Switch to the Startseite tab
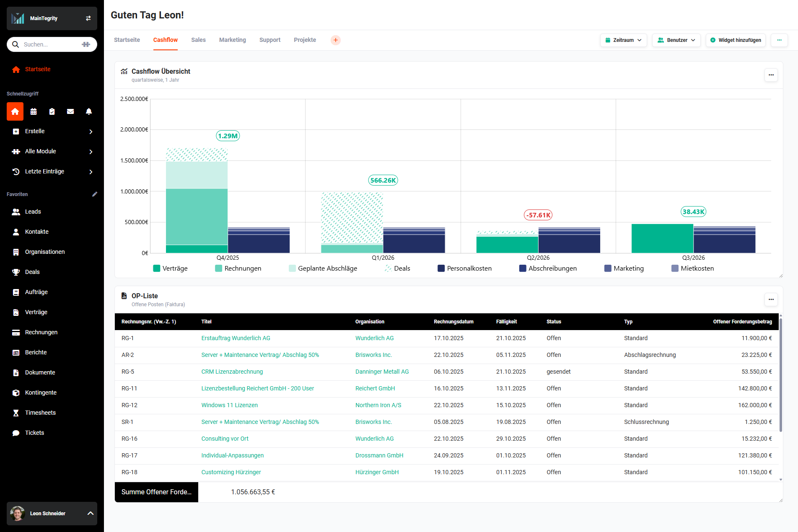The image size is (798, 532). pos(127,40)
